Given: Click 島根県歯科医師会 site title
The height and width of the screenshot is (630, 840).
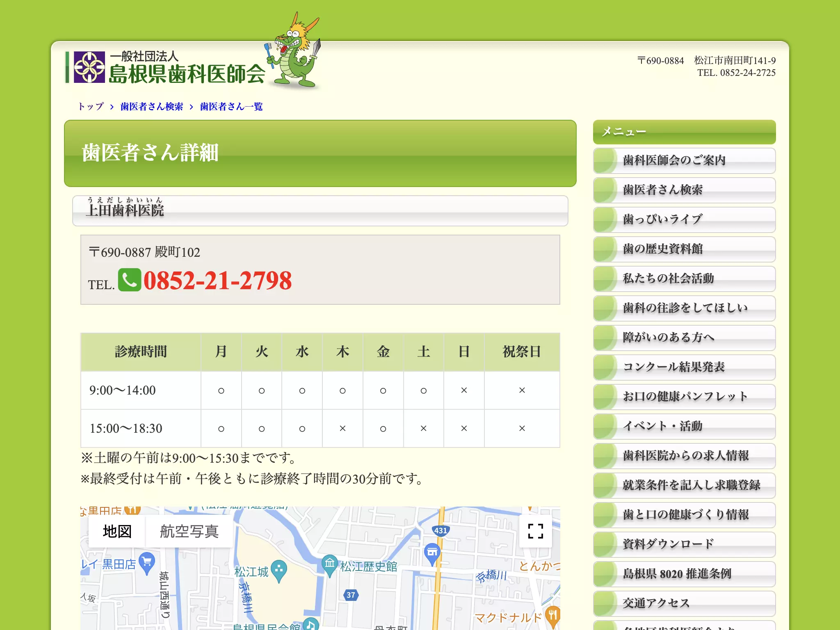Looking at the screenshot, I should [187, 74].
